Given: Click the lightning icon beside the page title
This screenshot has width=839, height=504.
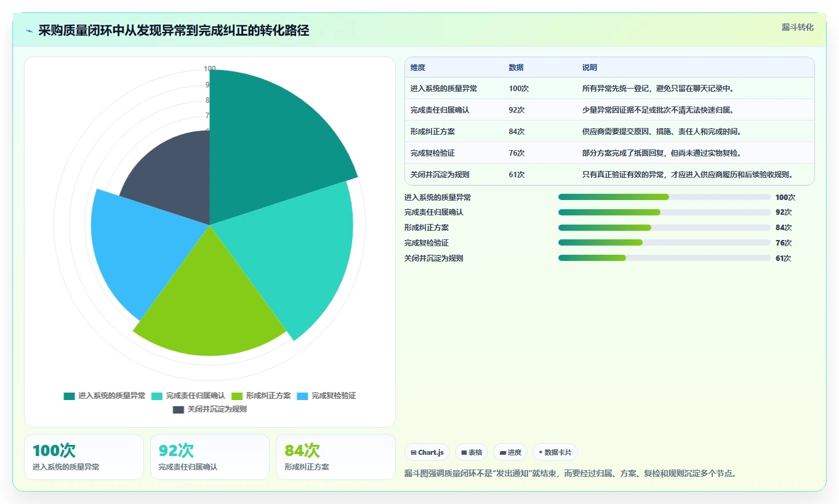Looking at the screenshot, I should coord(29,31).
